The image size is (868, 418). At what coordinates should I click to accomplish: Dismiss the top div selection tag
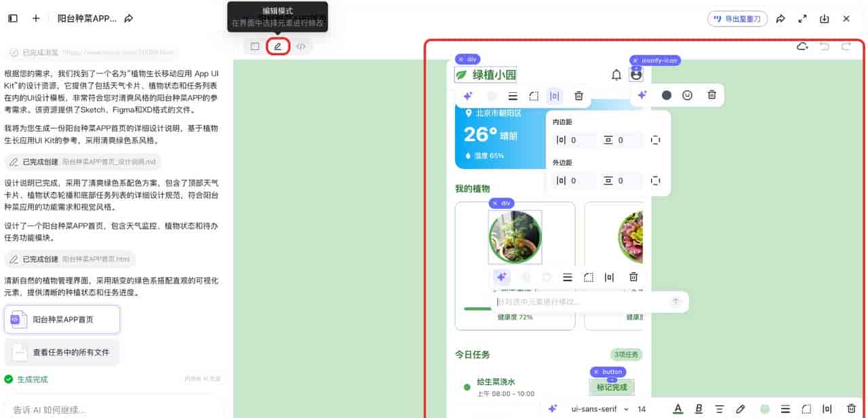(x=460, y=60)
